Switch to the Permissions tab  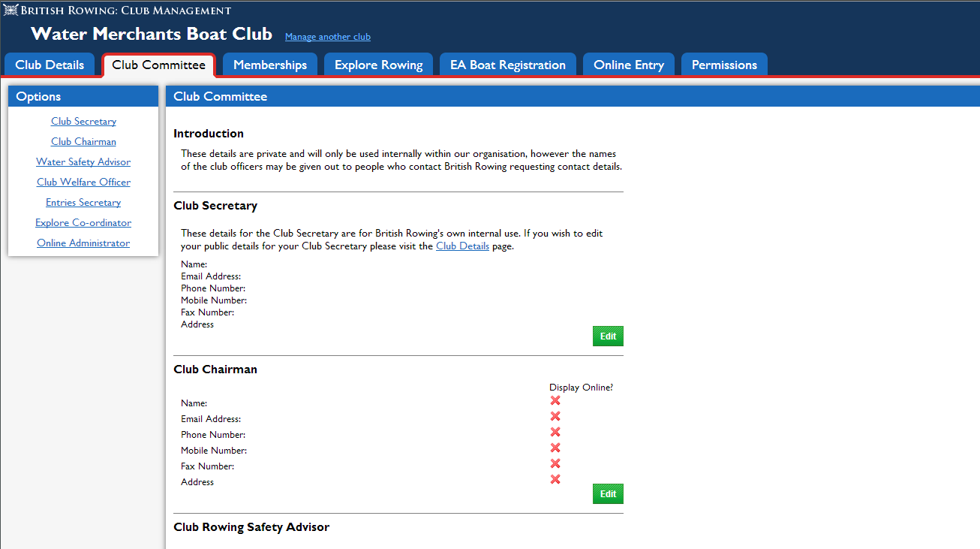(724, 65)
